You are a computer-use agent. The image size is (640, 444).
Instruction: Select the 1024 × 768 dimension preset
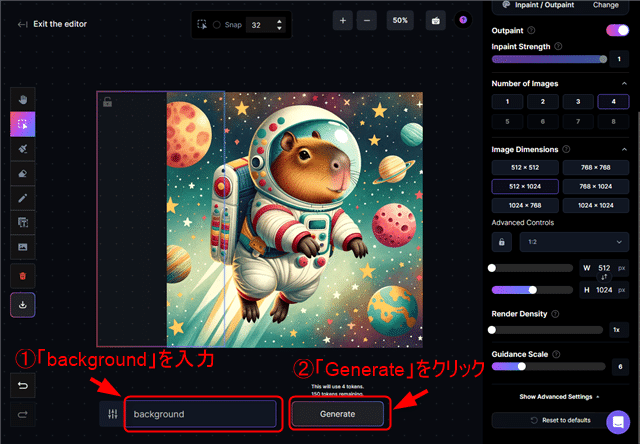[525, 205]
